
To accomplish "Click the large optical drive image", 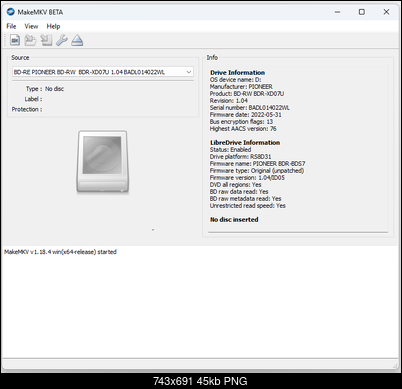I will pyautogui.click(x=103, y=162).
